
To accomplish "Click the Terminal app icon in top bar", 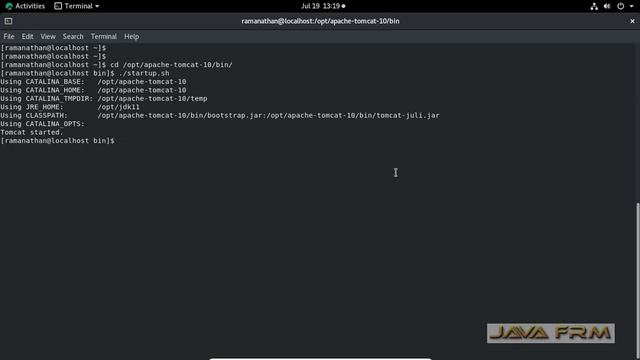I will [58, 6].
